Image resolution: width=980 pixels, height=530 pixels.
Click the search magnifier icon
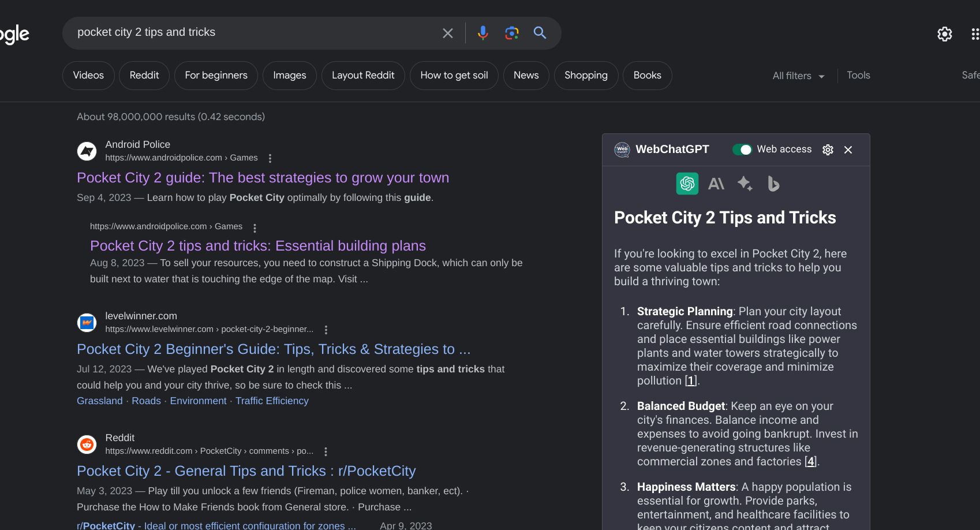pos(540,33)
